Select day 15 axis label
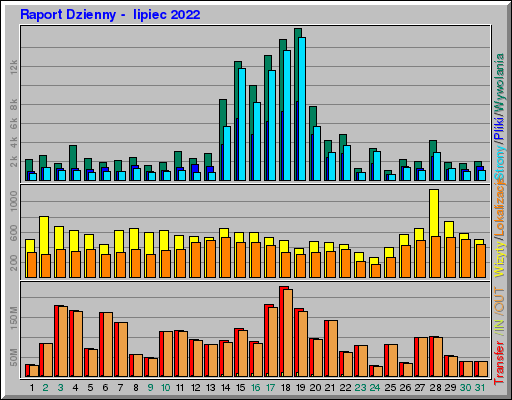 241,388
